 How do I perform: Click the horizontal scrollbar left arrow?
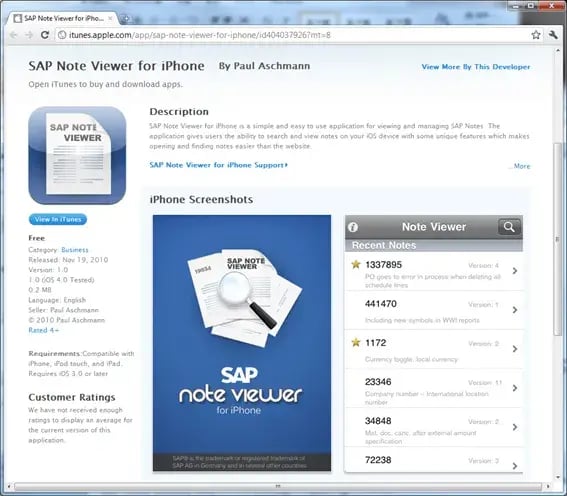9,487
